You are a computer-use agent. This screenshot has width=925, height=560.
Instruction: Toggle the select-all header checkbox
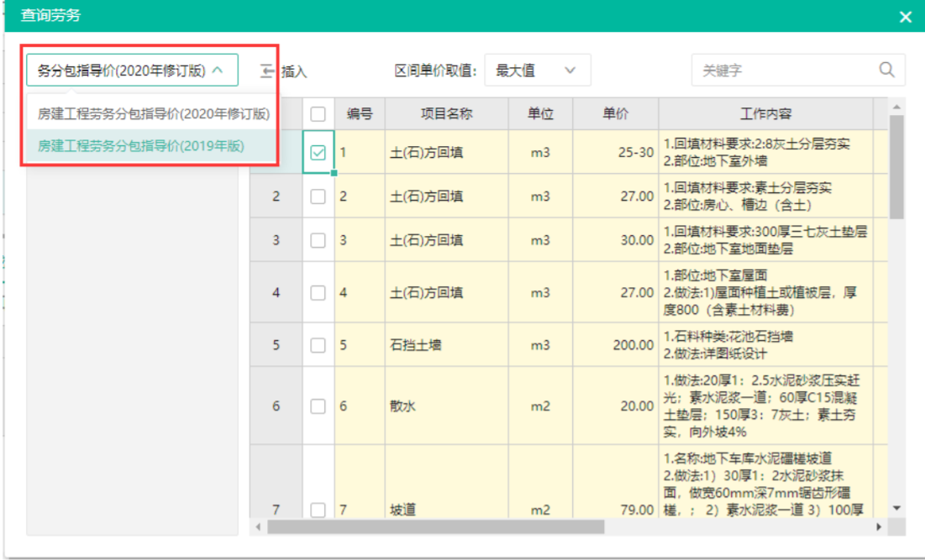[318, 114]
